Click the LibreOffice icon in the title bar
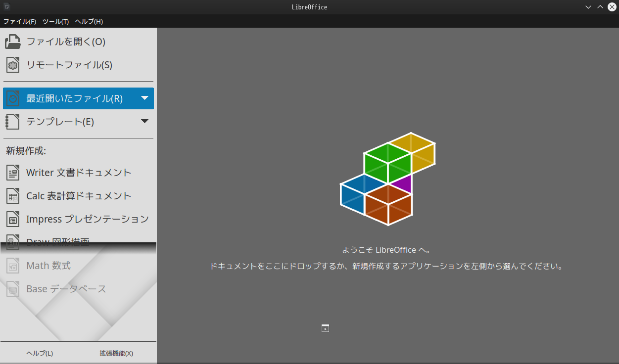Viewport: 619px width, 364px height. click(x=6, y=6)
